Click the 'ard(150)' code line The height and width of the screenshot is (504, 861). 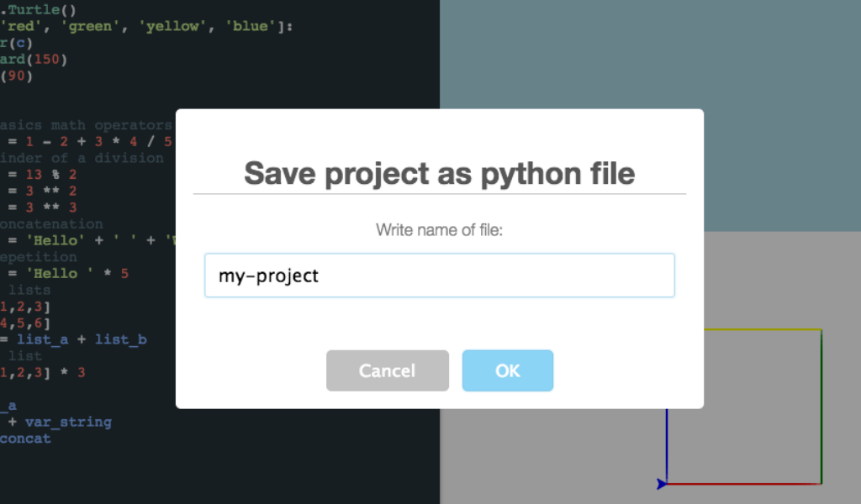click(34, 60)
